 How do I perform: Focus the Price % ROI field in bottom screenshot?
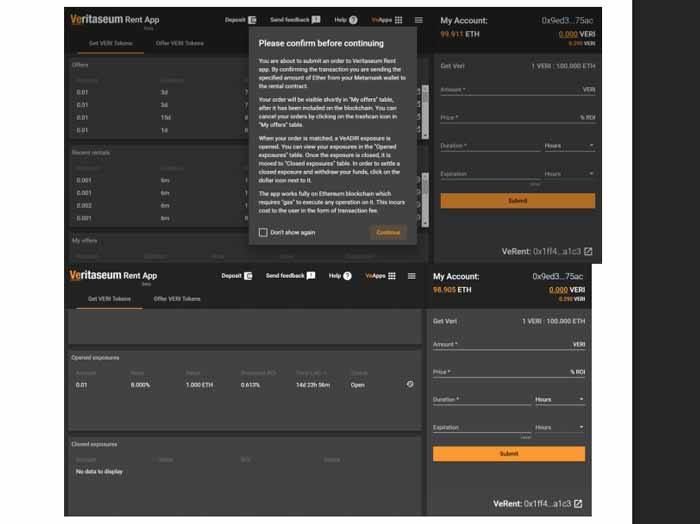pyautogui.click(x=508, y=372)
